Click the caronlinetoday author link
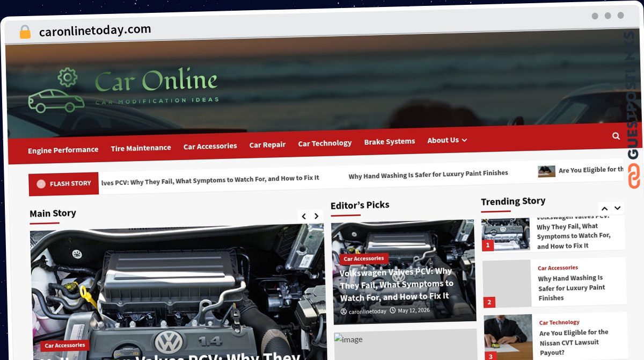 [367, 311]
